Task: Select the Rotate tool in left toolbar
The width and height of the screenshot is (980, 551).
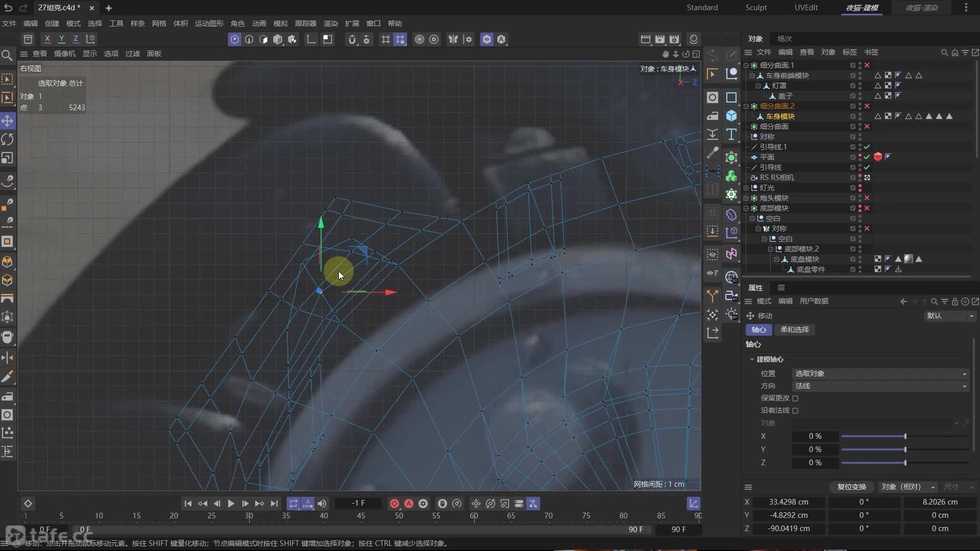Action: point(7,139)
